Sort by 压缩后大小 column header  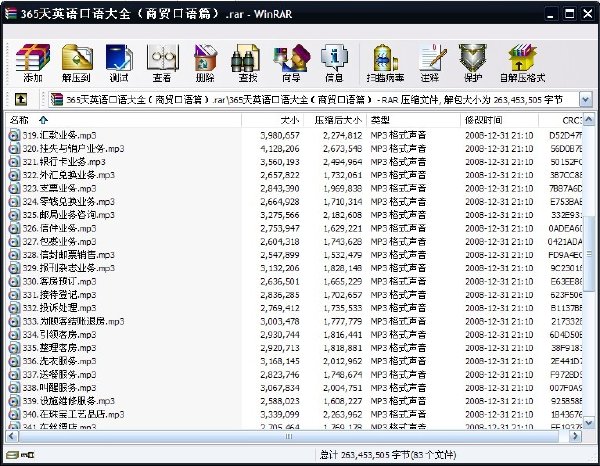tap(335, 120)
